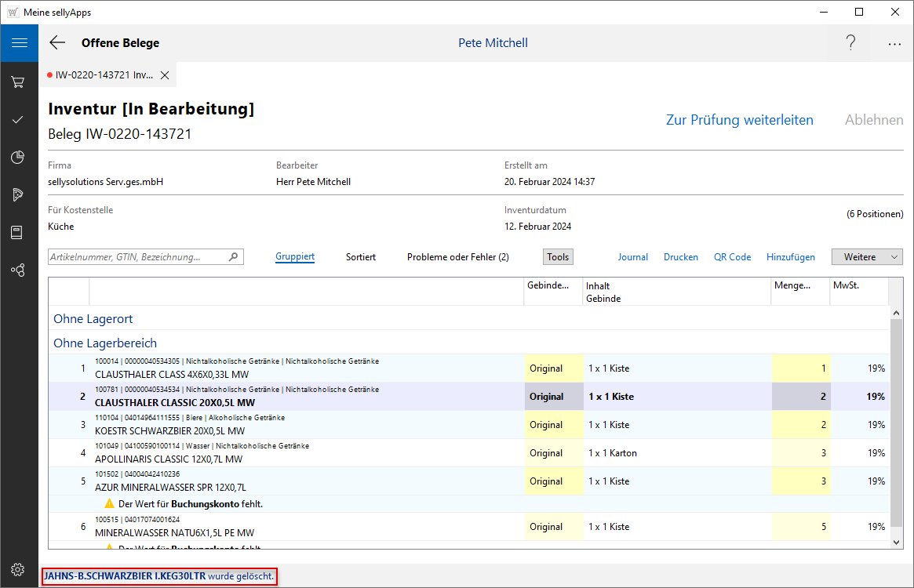The height and width of the screenshot is (588, 914).
Task: Open the checkmark approvals icon in sidebar
Action: click(x=19, y=119)
